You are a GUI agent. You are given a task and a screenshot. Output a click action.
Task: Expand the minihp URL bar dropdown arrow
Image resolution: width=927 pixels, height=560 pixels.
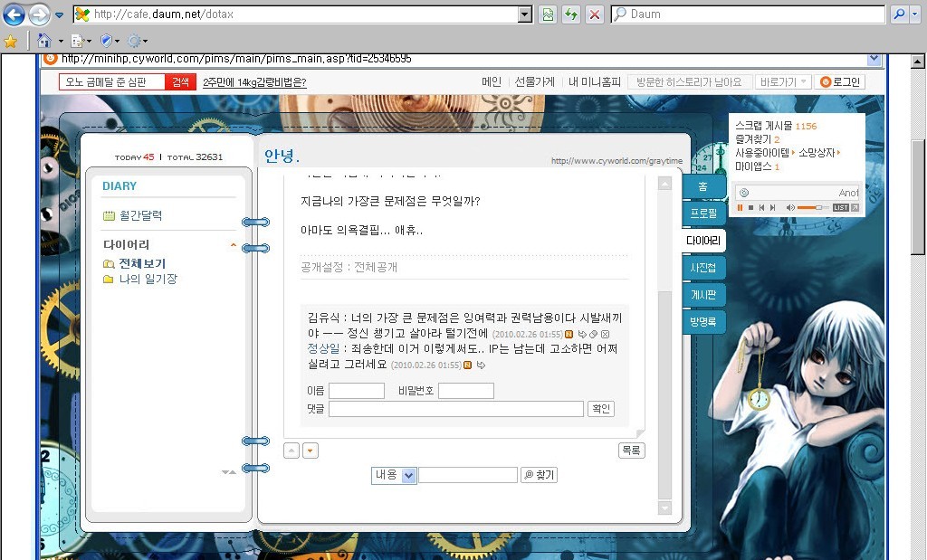(x=874, y=59)
